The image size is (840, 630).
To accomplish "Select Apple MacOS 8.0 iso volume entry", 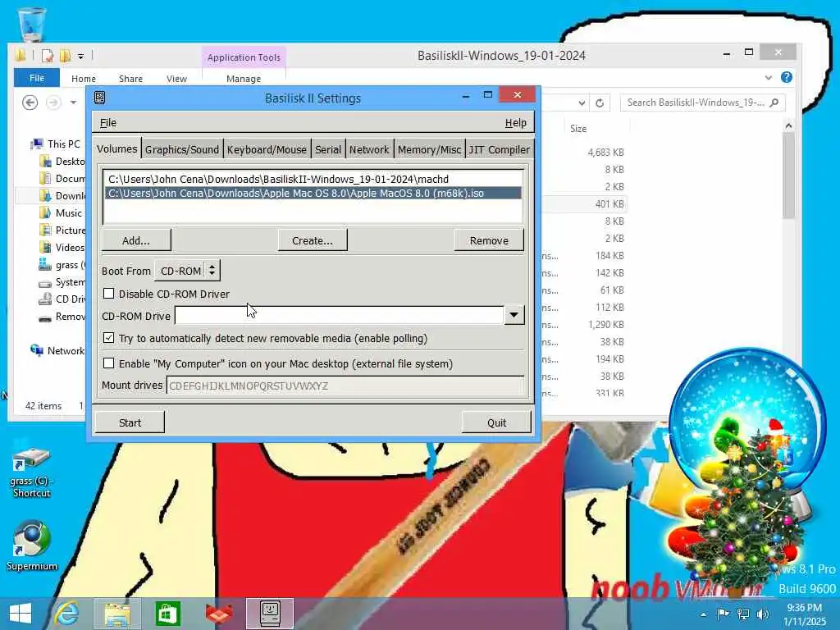I will point(313,193).
